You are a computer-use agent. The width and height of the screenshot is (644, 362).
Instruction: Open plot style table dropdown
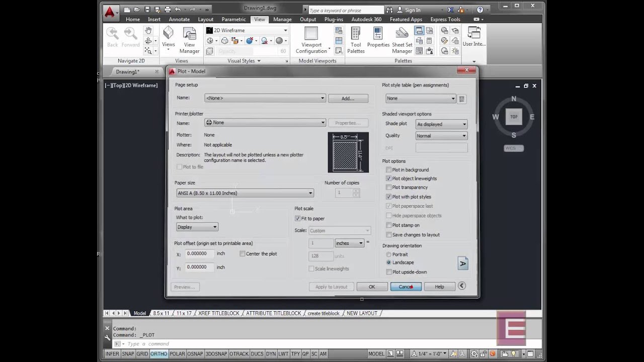(x=421, y=99)
